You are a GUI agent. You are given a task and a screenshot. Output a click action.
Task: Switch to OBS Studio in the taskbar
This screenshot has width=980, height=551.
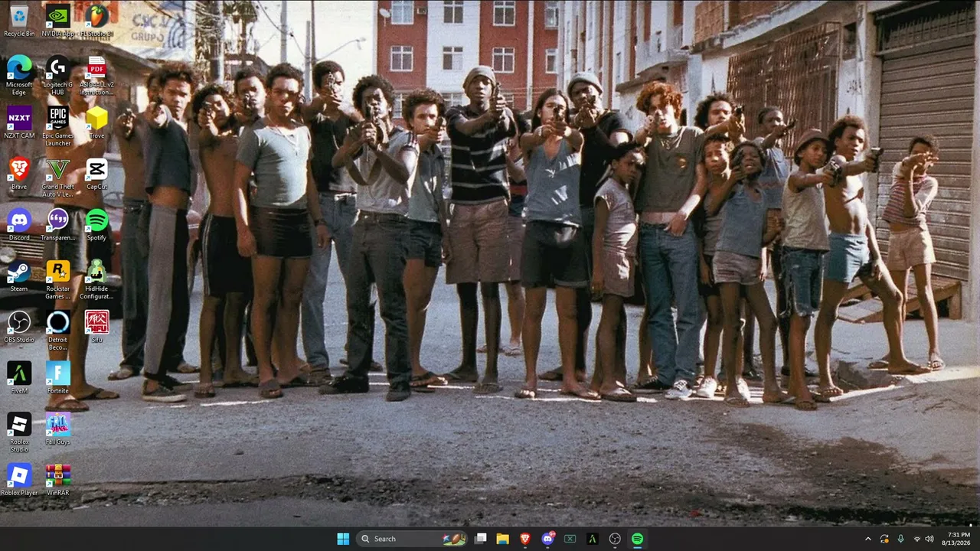coord(615,539)
